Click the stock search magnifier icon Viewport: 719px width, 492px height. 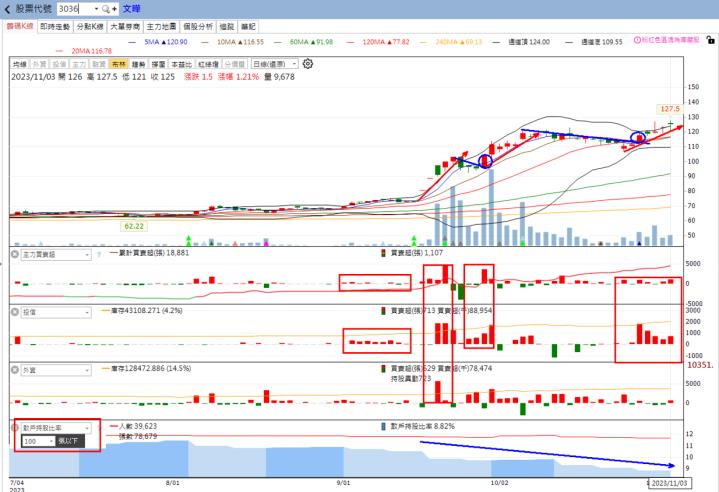(x=106, y=9)
